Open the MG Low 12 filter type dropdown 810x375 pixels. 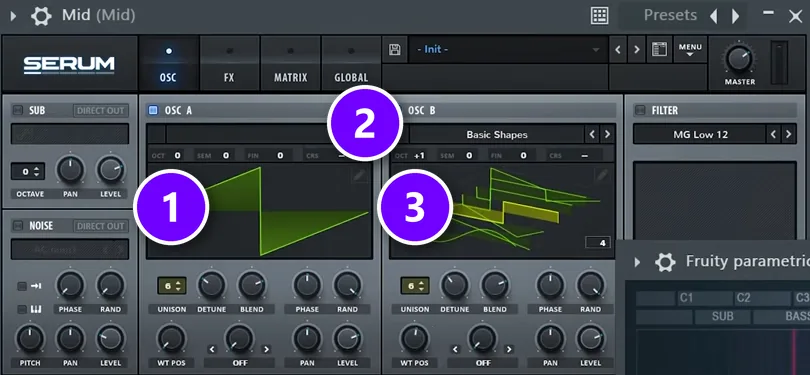[x=700, y=135]
